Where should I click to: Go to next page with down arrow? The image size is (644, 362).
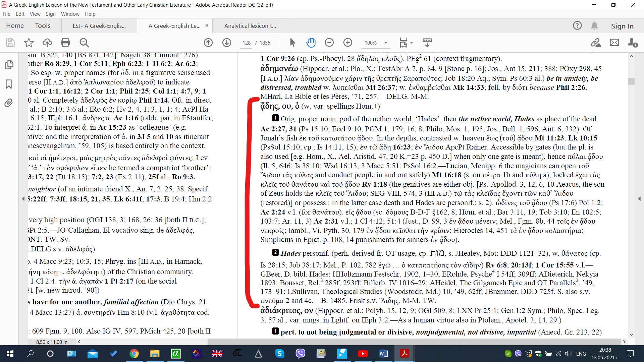click(227, 43)
